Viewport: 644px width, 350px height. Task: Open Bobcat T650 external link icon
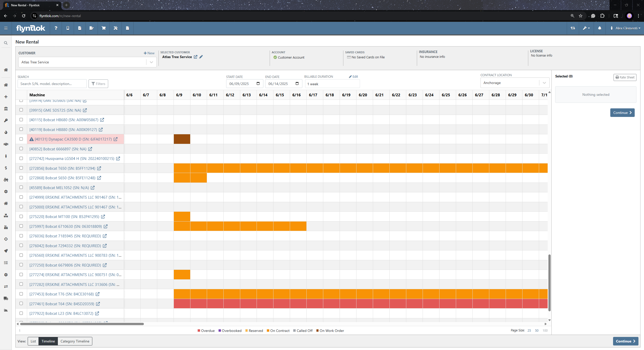(x=99, y=168)
